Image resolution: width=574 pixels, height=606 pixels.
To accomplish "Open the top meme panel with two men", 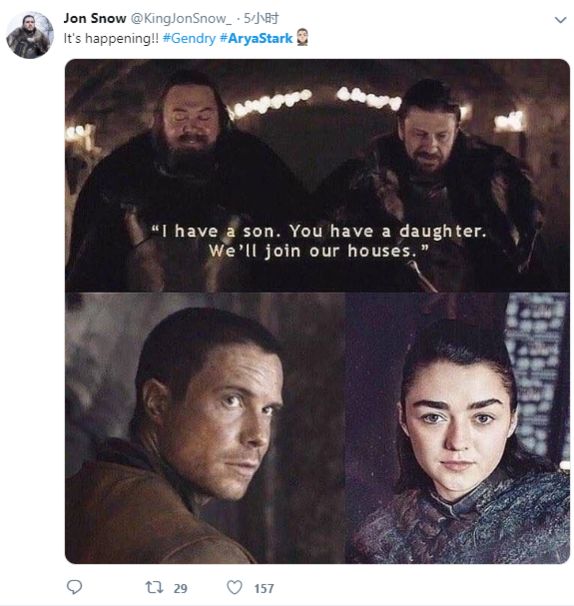I will 317,175.
